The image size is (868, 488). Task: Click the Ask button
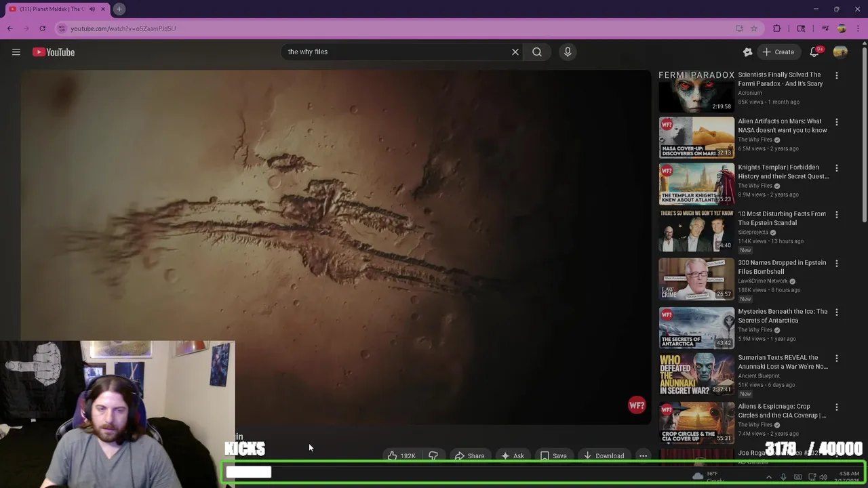512,456
